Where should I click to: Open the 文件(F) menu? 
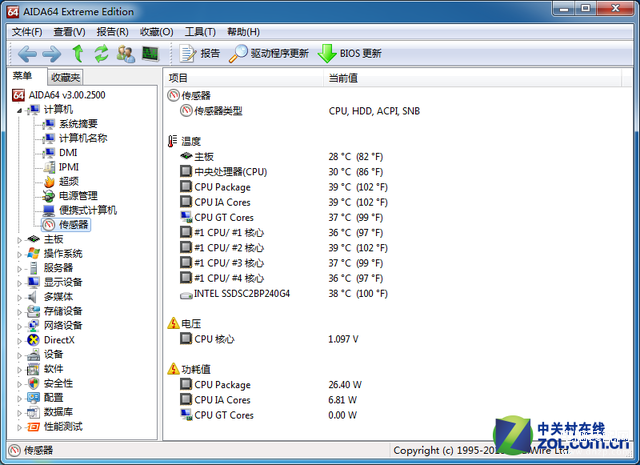coord(27,32)
